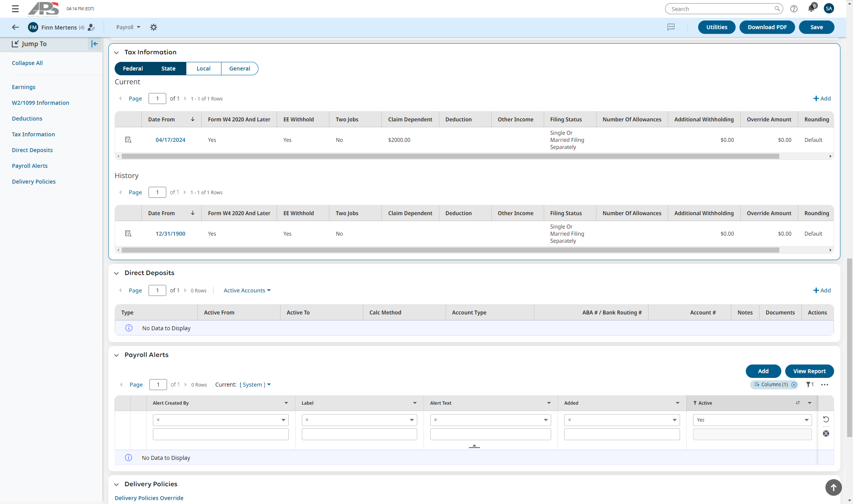Open the Current [System] view dropdown

pos(255,385)
